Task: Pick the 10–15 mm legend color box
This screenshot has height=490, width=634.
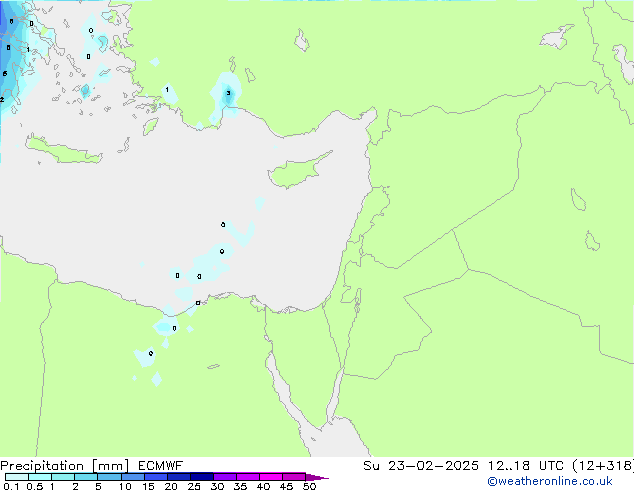Action: (132, 477)
